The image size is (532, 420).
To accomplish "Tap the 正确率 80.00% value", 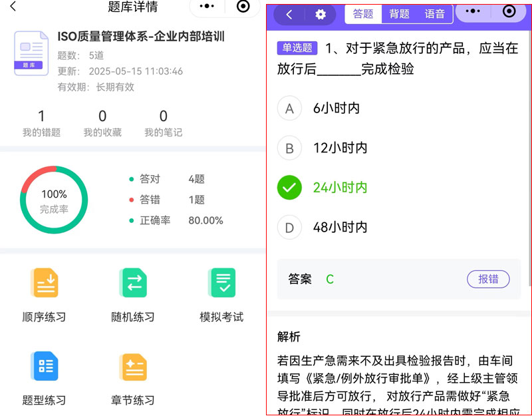I will coord(205,221).
